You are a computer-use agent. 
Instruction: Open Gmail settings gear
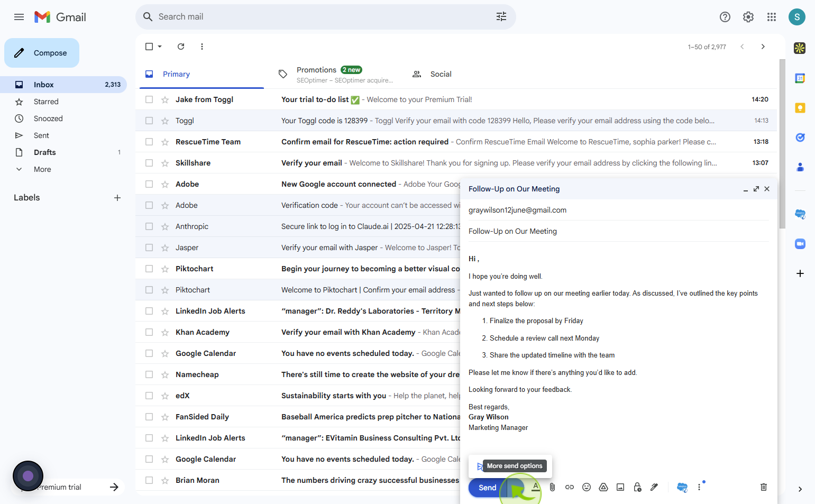coord(748,17)
